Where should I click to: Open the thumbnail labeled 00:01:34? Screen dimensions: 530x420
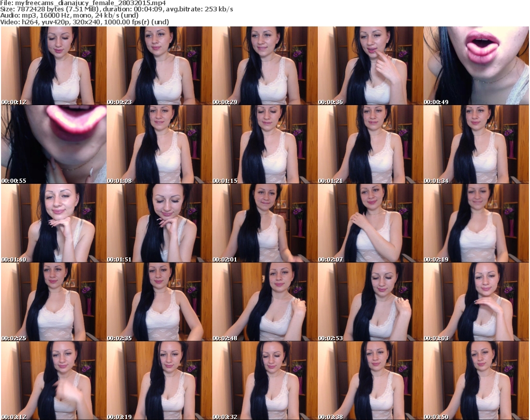[476, 144]
